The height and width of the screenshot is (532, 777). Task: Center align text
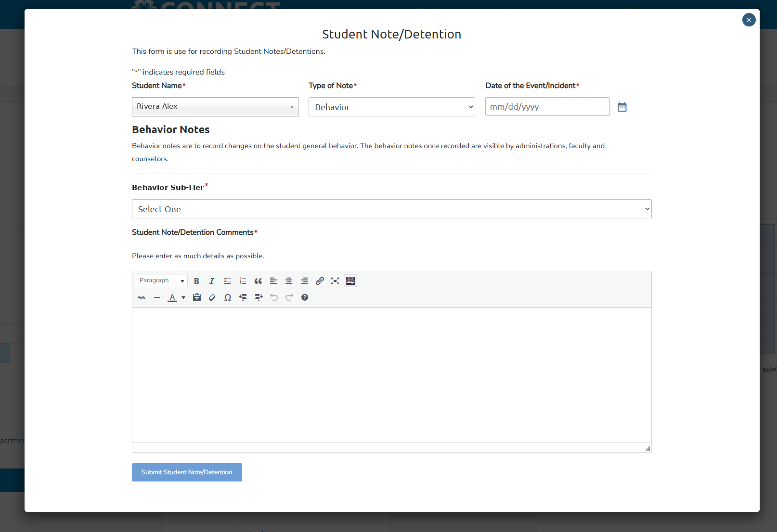[289, 281]
